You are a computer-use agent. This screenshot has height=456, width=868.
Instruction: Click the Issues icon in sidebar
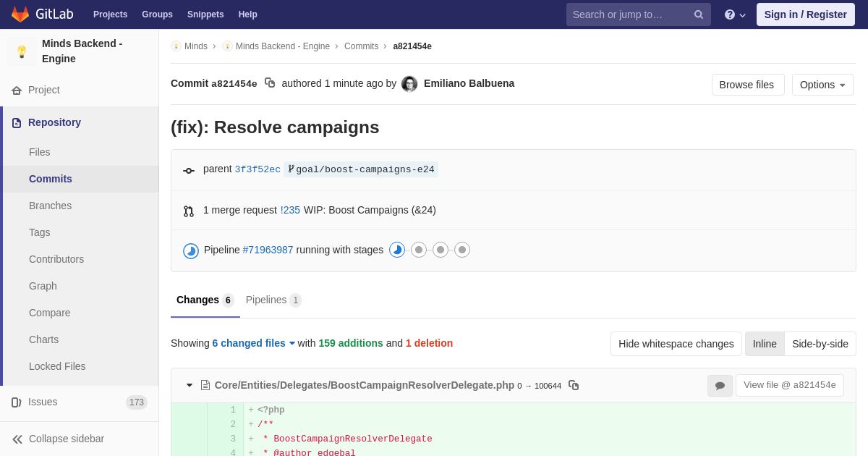coord(17,402)
